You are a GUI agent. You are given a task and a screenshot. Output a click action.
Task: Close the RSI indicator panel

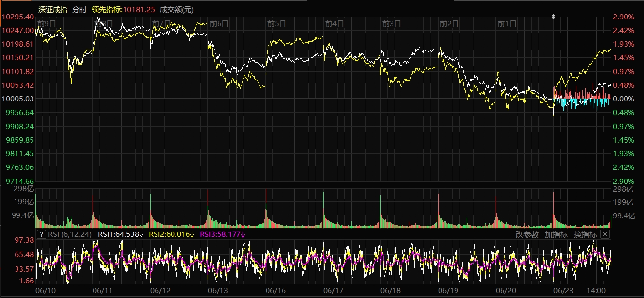tap(604, 234)
